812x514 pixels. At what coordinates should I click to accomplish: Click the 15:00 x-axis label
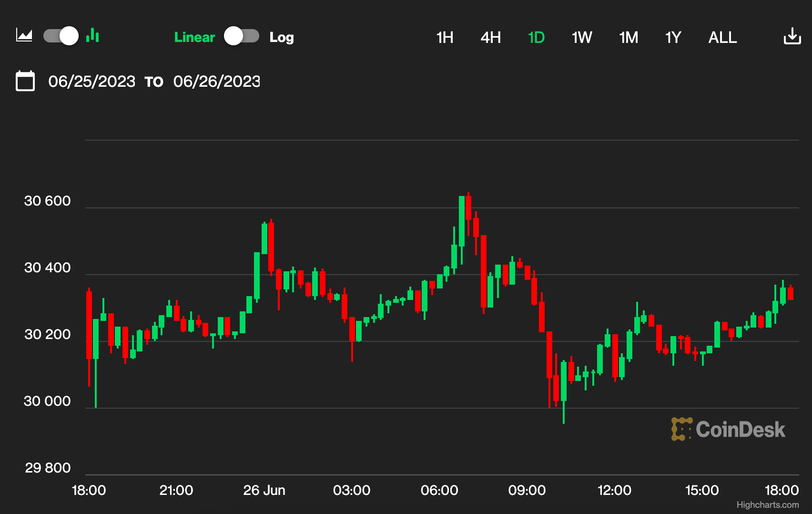702,490
